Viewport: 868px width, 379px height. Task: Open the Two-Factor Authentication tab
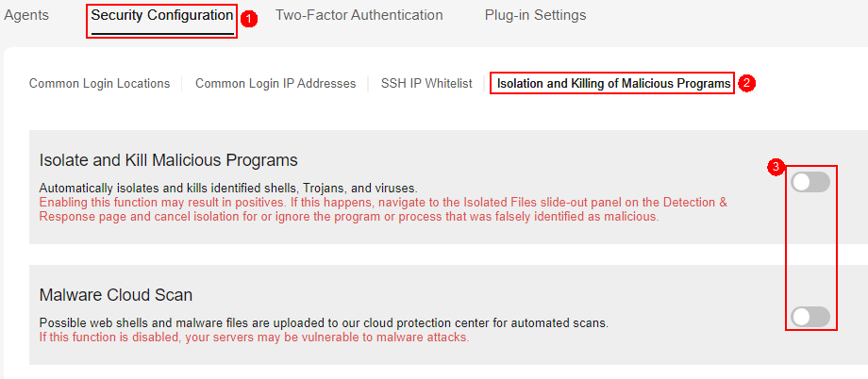(x=359, y=15)
